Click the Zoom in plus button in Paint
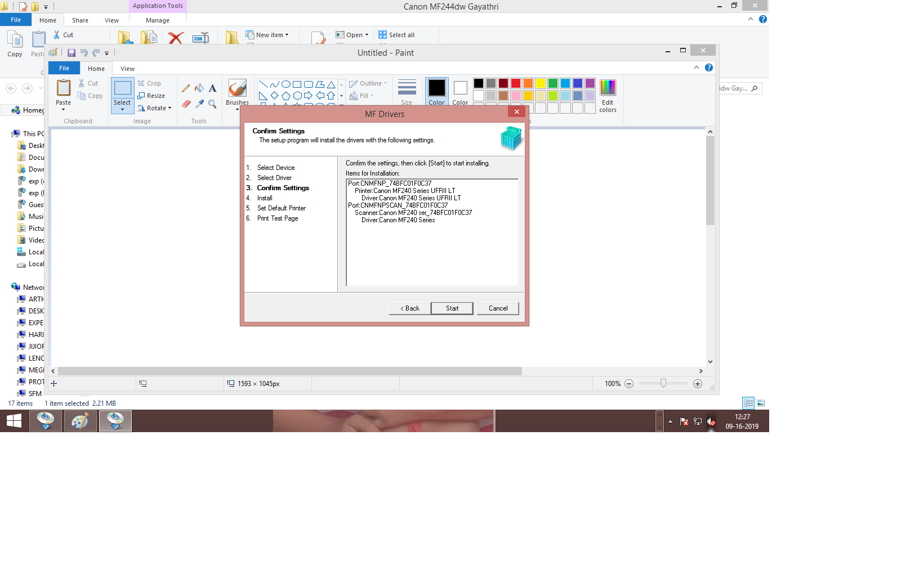Image resolution: width=897 pixels, height=588 pixels. click(x=698, y=384)
